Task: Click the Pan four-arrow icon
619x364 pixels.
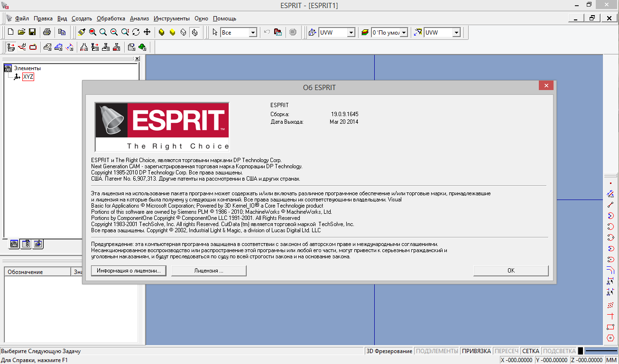Action: [147, 32]
